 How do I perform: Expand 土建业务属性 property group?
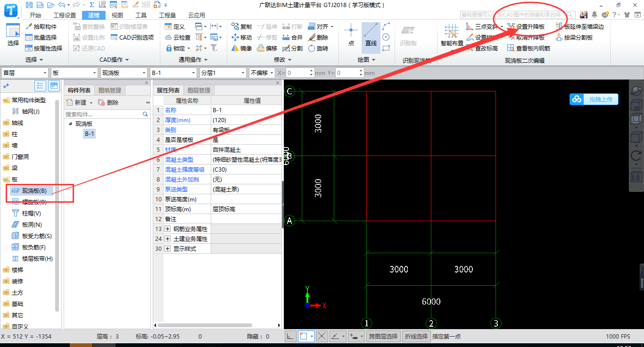coord(167,239)
